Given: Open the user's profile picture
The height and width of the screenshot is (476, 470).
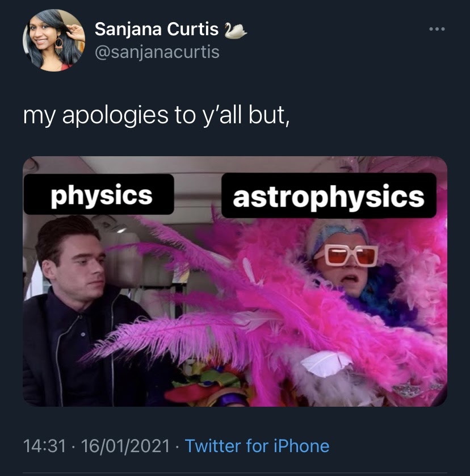Looking at the screenshot, I should pyautogui.click(x=54, y=40).
